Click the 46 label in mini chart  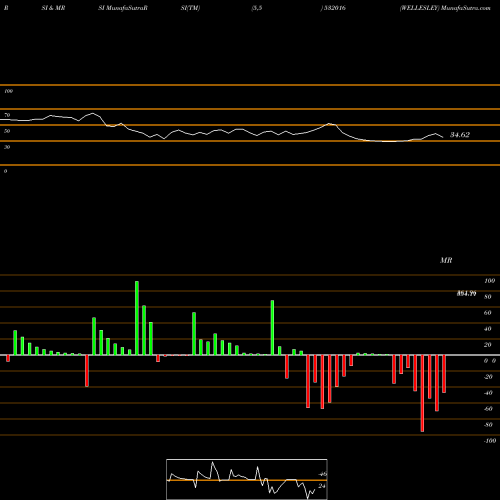coord(322,474)
